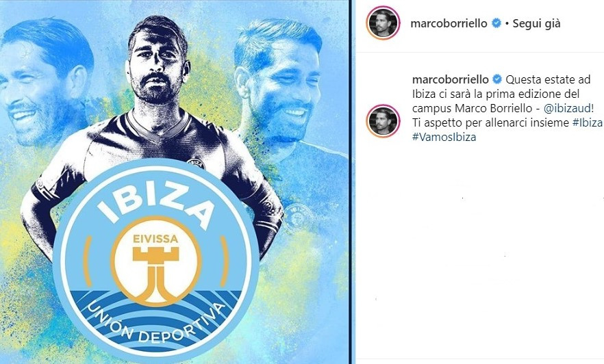Click the golden EIVISSA tower emblem

[155, 267]
